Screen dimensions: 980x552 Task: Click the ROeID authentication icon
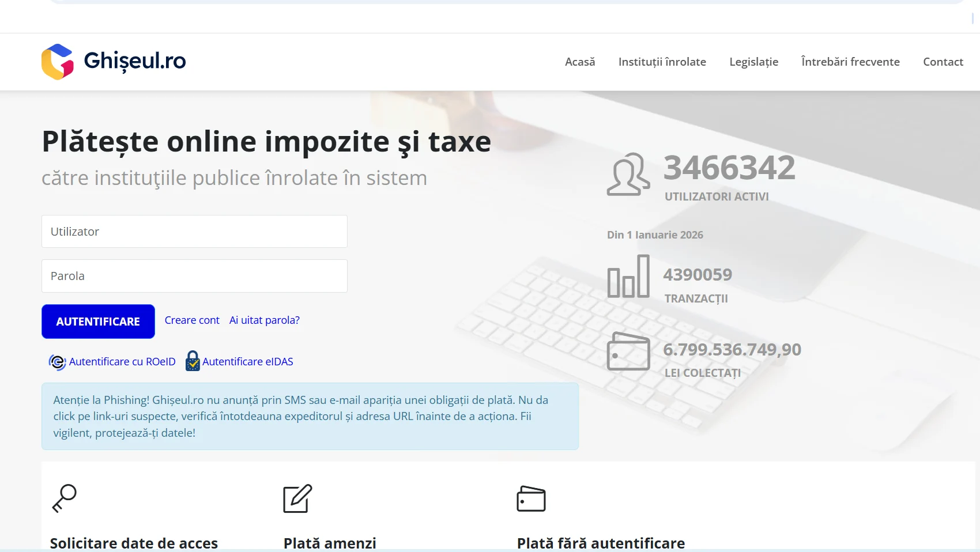57,362
